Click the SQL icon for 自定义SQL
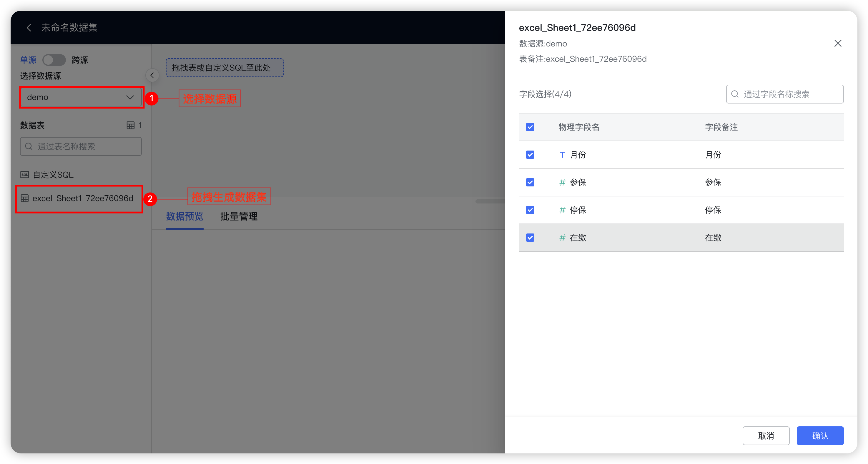868x464 pixels. click(x=25, y=174)
